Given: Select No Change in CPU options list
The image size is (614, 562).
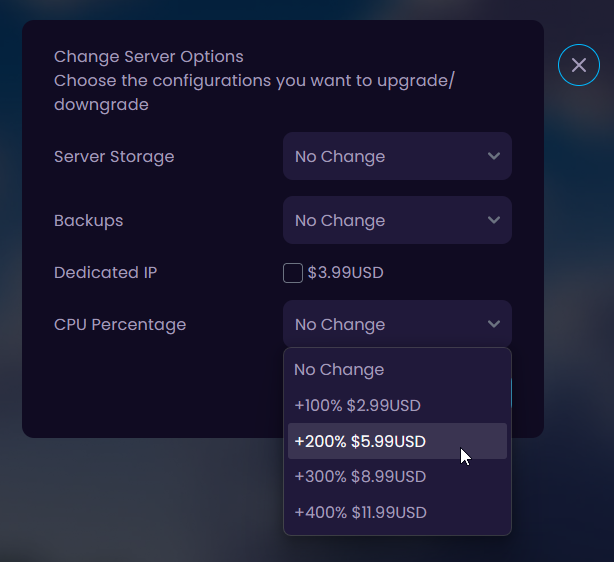Looking at the screenshot, I should 397,370.
